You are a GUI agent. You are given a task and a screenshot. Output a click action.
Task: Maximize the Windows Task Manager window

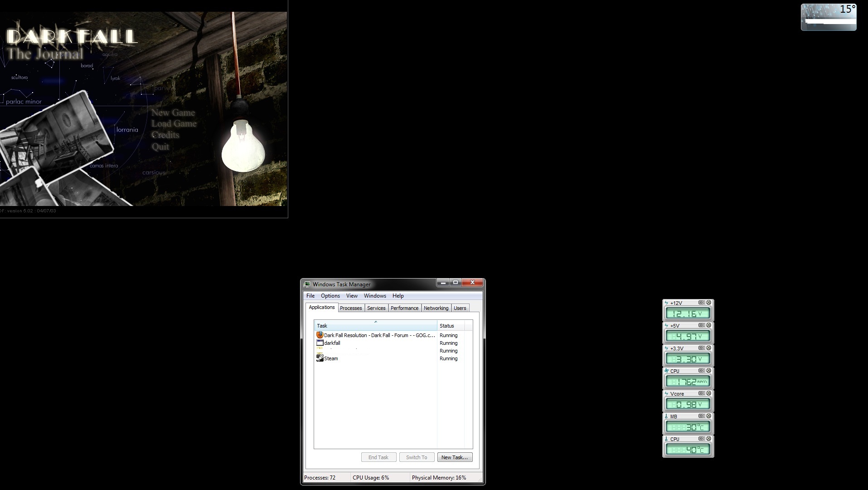tap(456, 282)
